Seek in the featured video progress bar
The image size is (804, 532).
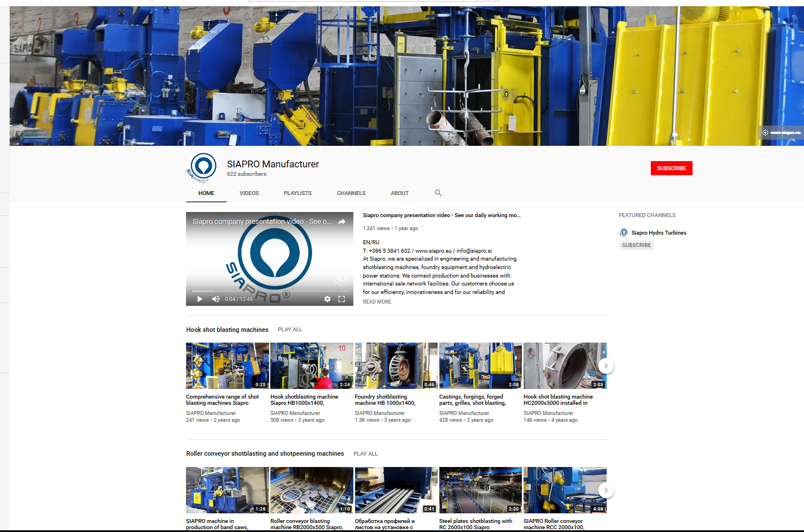pyautogui.click(x=270, y=291)
